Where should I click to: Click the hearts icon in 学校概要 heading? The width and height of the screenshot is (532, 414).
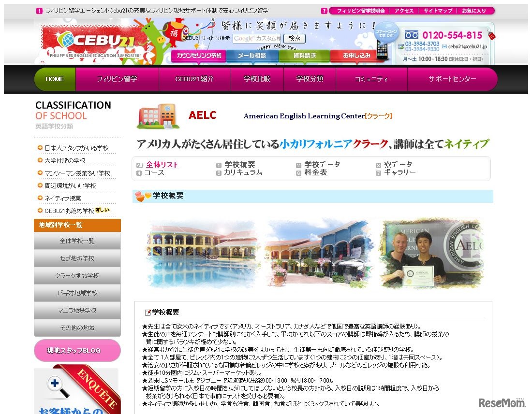[x=143, y=196]
